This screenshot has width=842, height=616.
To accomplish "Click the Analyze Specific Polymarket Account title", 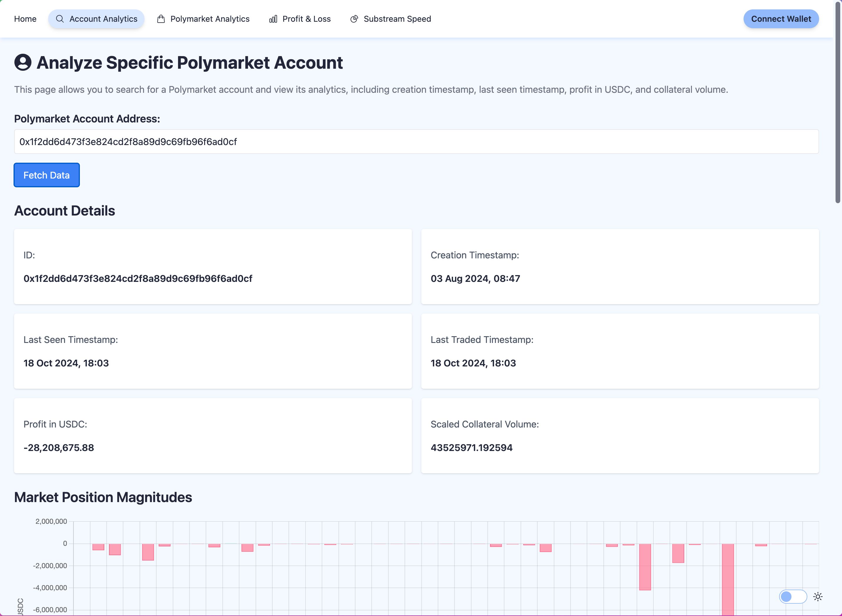I will pyautogui.click(x=189, y=63).
